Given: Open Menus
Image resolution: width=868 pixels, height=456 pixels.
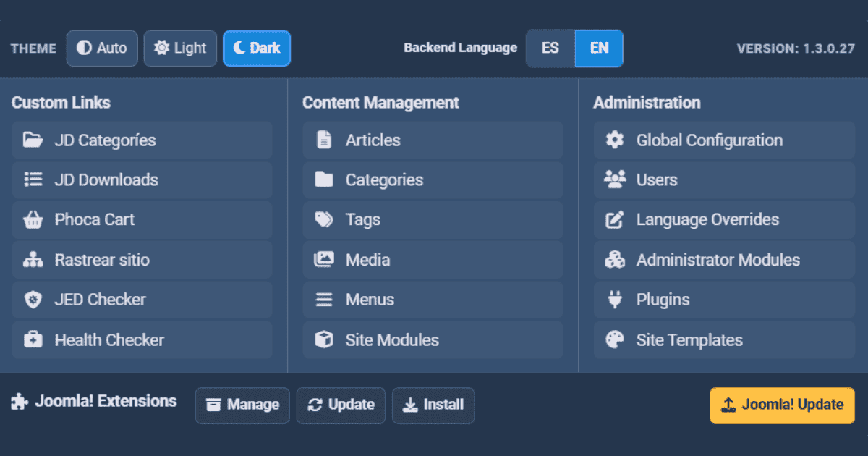Looking at the screenshot, I should (433, 300).
